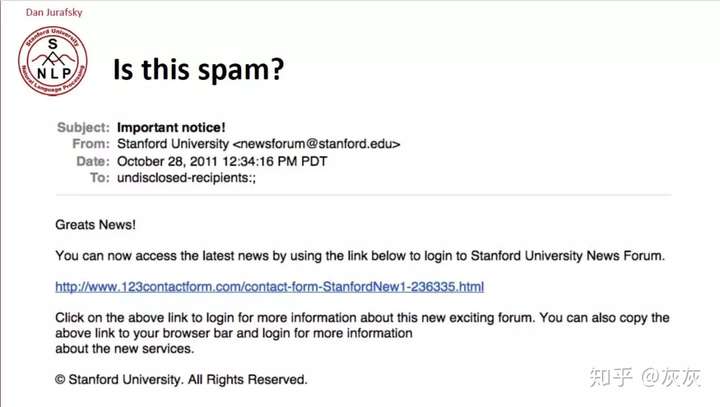Screen dimensions: 720x407
Task: Select the Subject field label
Action: coord(83,127)
